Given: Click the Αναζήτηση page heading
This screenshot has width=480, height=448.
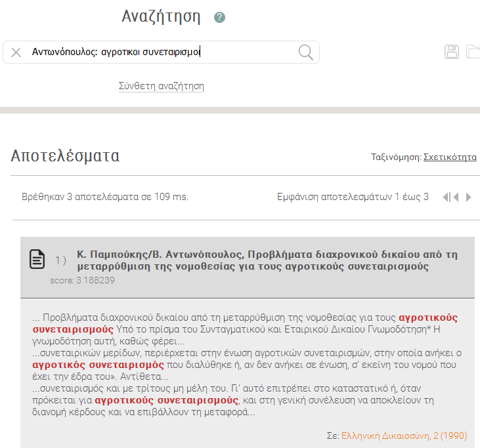Looking at the screenshot, I should 161,17.
